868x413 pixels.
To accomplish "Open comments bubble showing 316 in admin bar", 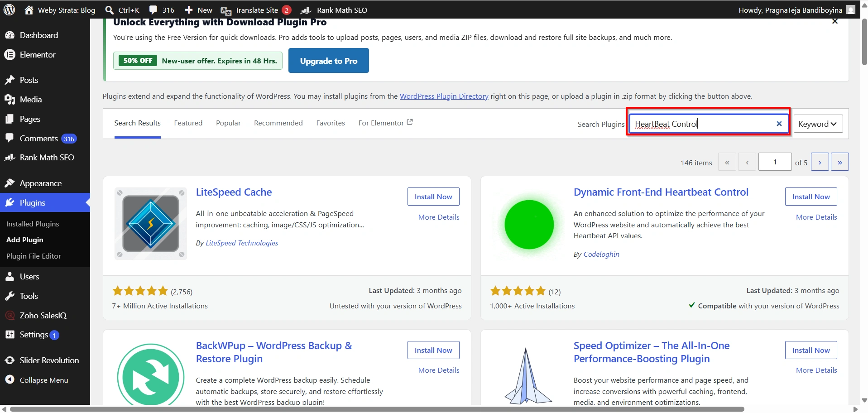I will coord(162,10).
